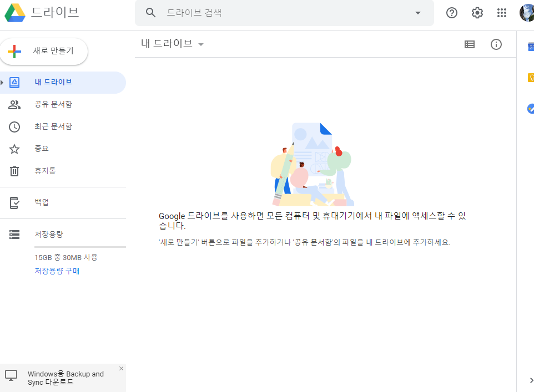Click the search magnifier icon
Viewport: 534px width, 392px height.
150,13
